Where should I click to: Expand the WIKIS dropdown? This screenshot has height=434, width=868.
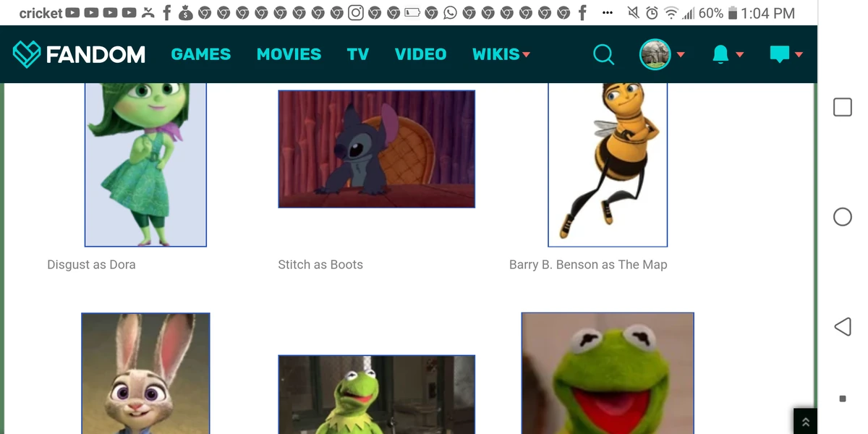495,54
